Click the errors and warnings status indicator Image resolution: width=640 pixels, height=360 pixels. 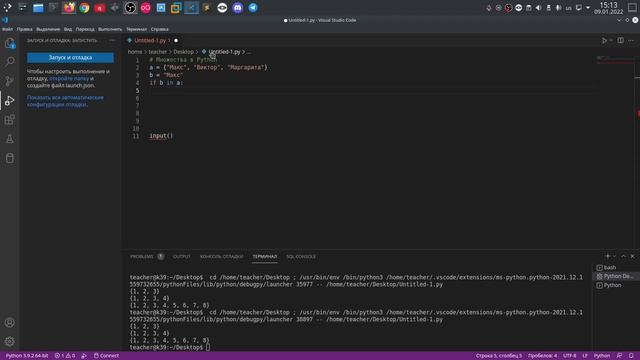64,356
